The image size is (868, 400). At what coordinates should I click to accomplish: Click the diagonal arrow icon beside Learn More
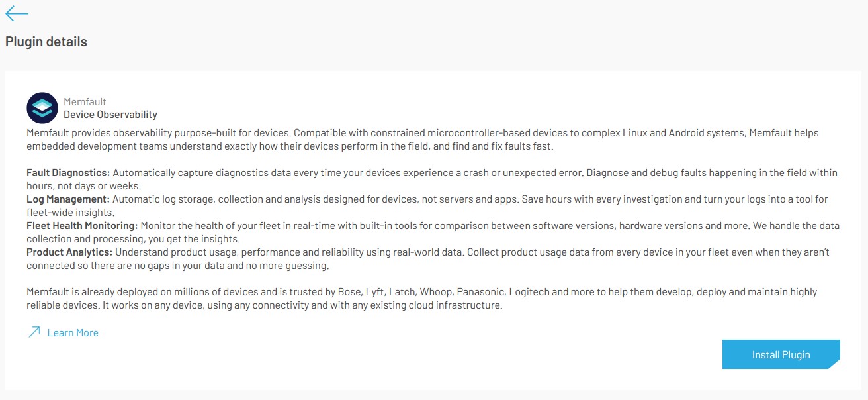point(34,332)
